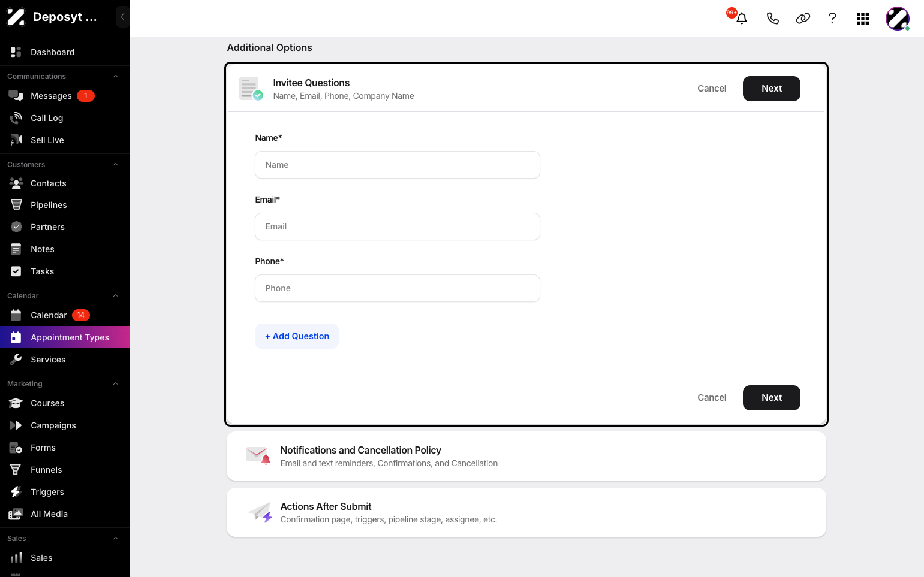Click the Triggers lightning bolt icon
The image size is (924, 577).
pos(16,492)
